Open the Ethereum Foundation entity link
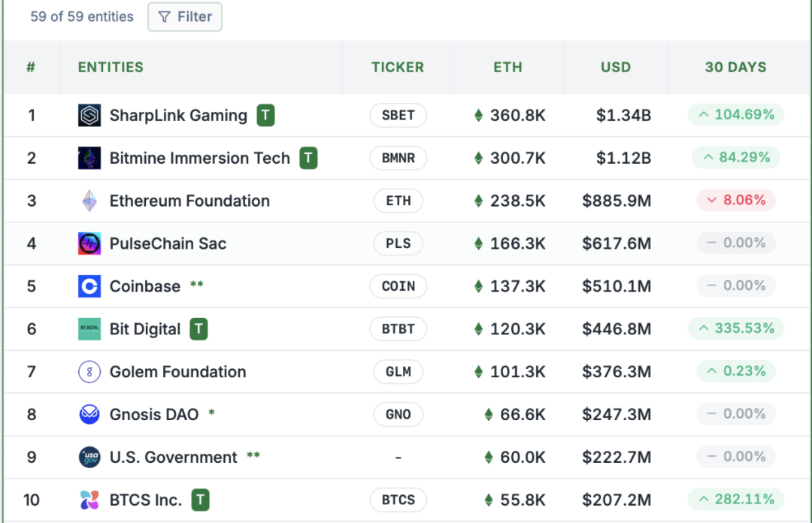812x523 pixels. (189, 201)
